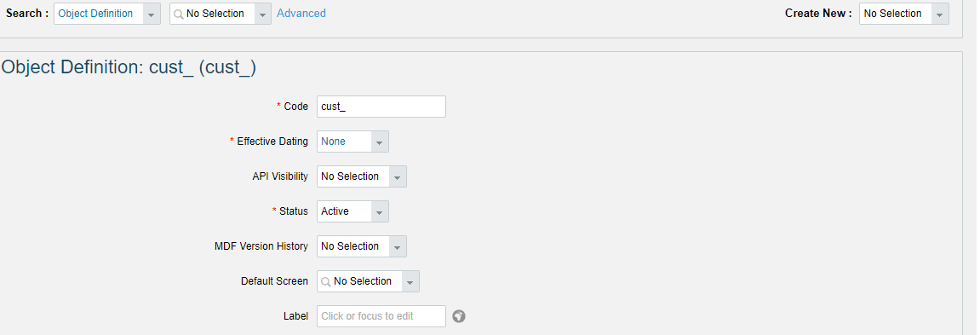
Task: Click the Default Screen No Selection text
Action: (363, 282)
